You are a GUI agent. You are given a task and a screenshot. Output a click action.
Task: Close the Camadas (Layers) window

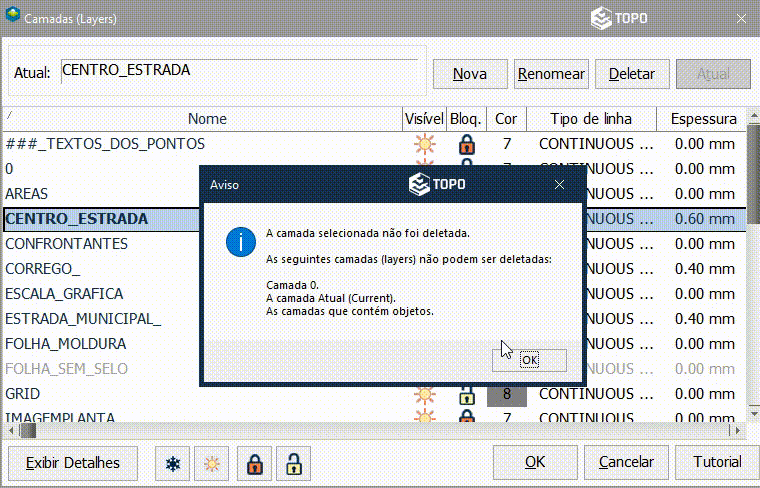pos(741,18)
